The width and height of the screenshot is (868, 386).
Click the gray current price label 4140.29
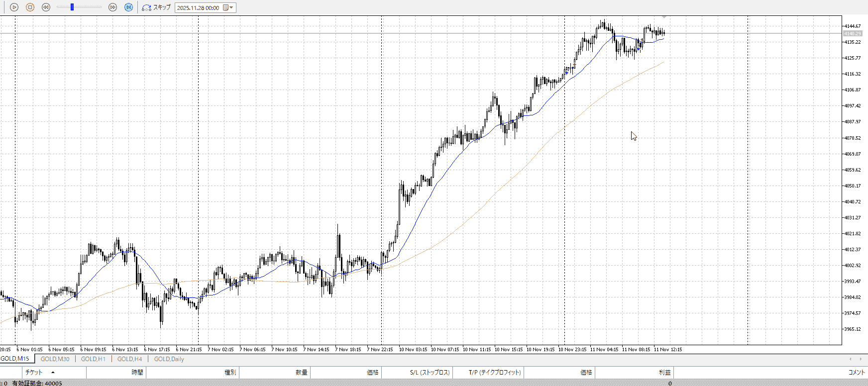(852, 34)
